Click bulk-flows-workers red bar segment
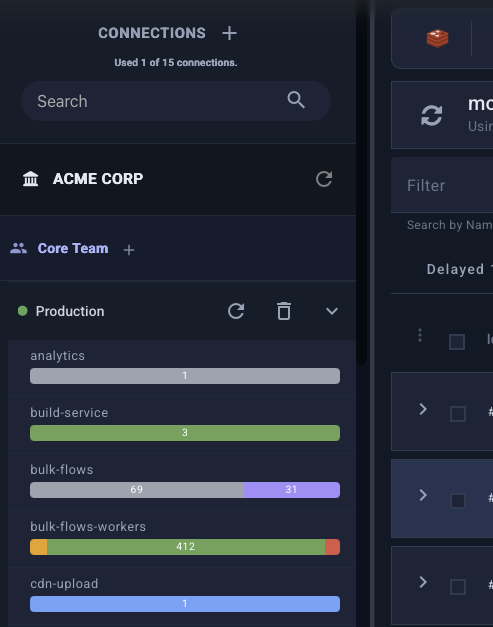This screenshot has height=627, width=493. tap(332, 547)
